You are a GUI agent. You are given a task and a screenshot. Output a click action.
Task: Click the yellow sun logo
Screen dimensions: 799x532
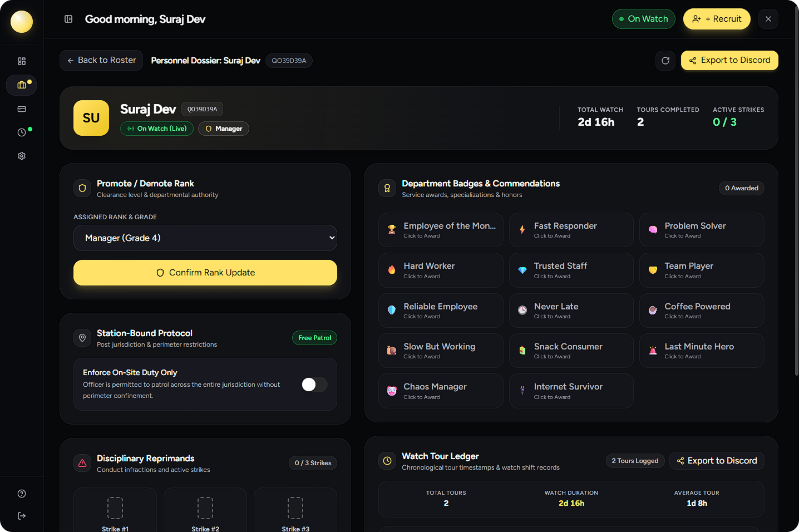click(22, 22)
